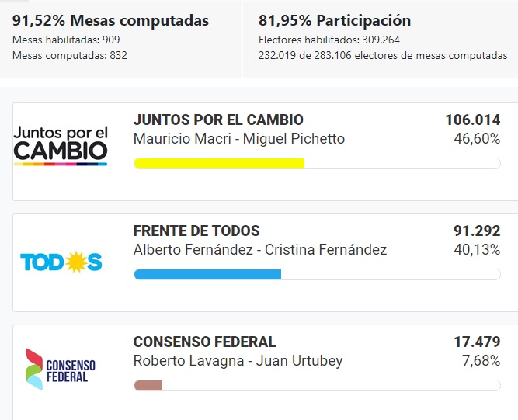Screen dimensions: 518x420
Task: Select the Roberto Lavagna - Juan Urtubey line
Action: pos(238,361)
